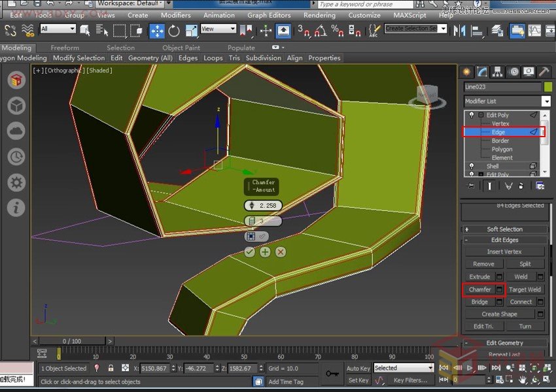Toggle Window/Crossing selection mode
Viewport: 556px width, 392px height.
click(137, 31)
